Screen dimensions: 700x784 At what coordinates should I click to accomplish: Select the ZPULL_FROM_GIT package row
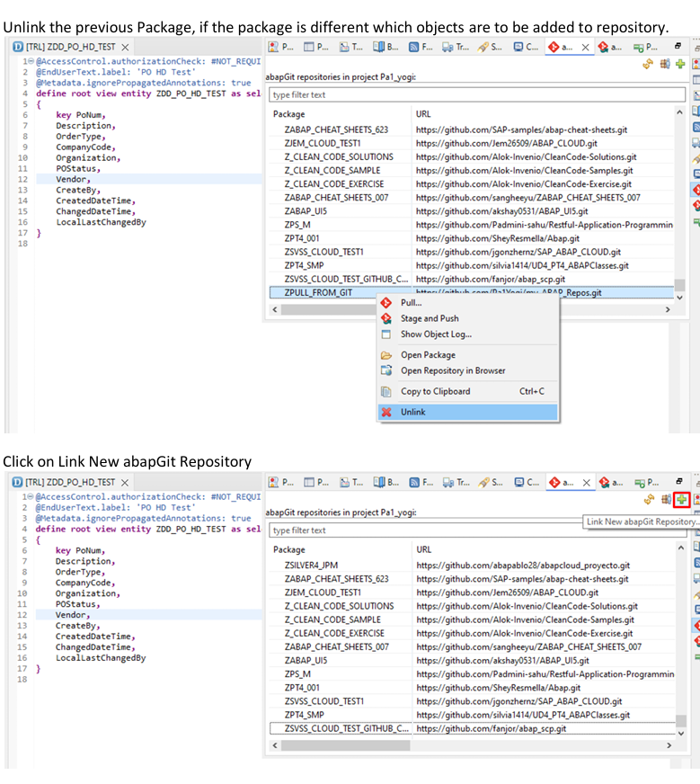click(x=472, y=292)
